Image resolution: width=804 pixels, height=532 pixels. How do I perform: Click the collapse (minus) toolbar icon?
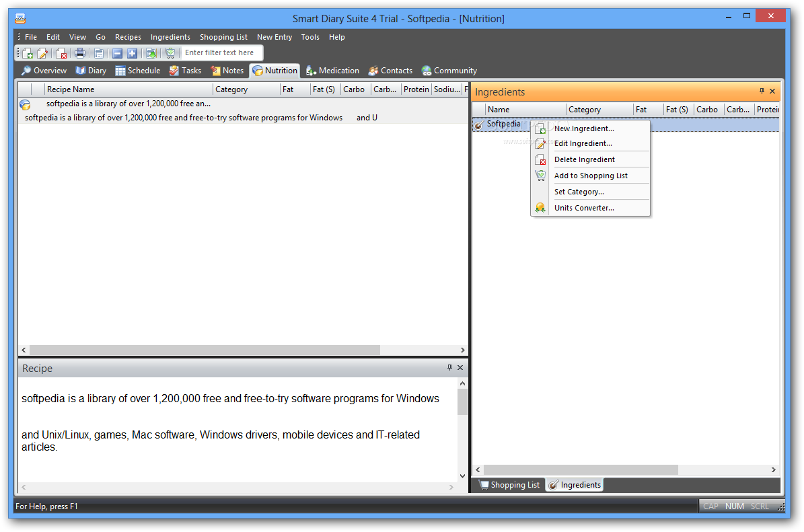click(x=118, y=52)
